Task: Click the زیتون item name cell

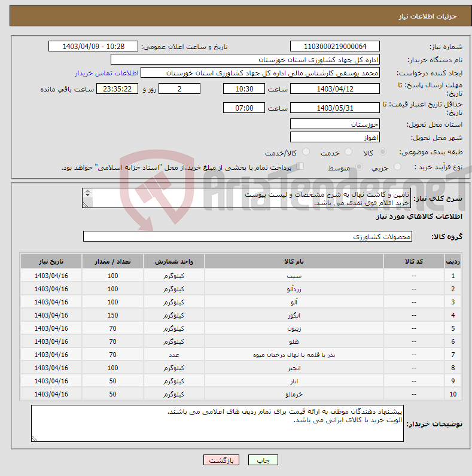Action: pos(294,328)
